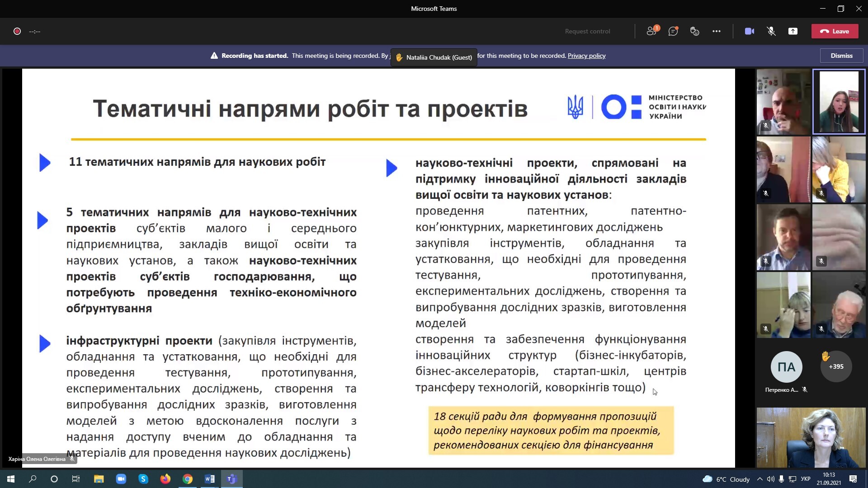This screenshot has height=488, width=868.
Task: Click Request control
Action: click(x=587, y=31)
